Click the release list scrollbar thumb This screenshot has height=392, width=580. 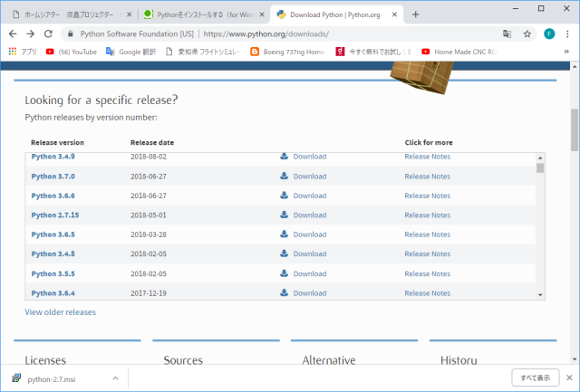click(x=540, y=168)
